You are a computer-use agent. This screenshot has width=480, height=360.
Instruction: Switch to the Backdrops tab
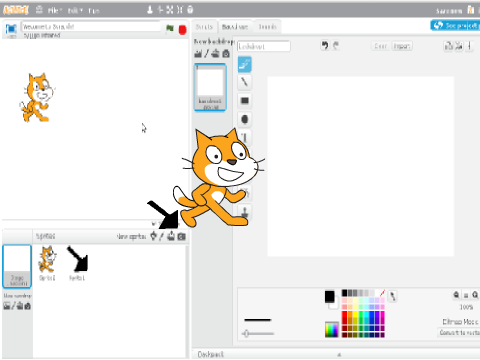235,27
